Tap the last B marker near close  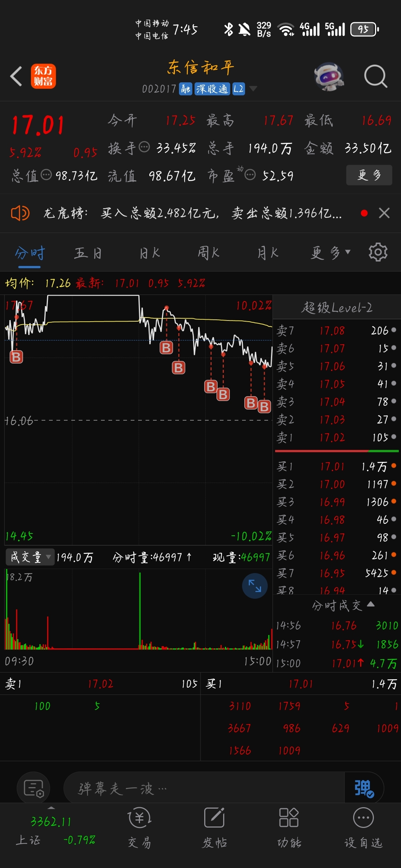(x=264, y=407)
